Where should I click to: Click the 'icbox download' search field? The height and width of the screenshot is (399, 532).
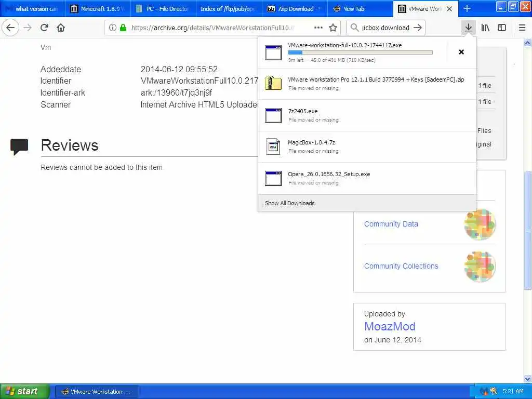coord(385,28)
